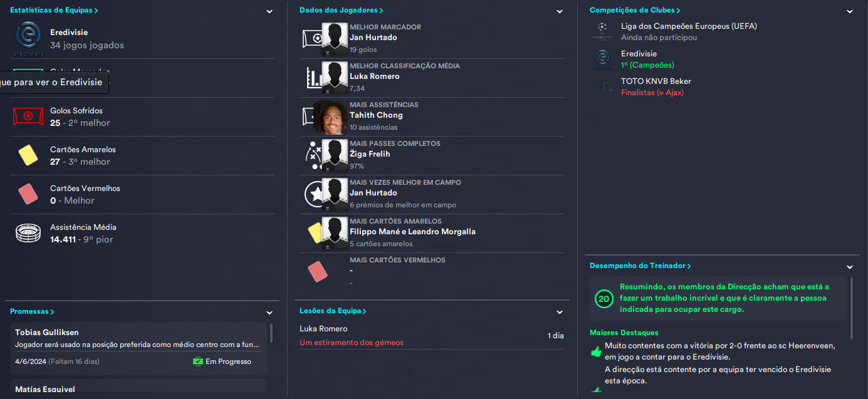Click Filippo Mané e Leandro Morgalla names

412,232
